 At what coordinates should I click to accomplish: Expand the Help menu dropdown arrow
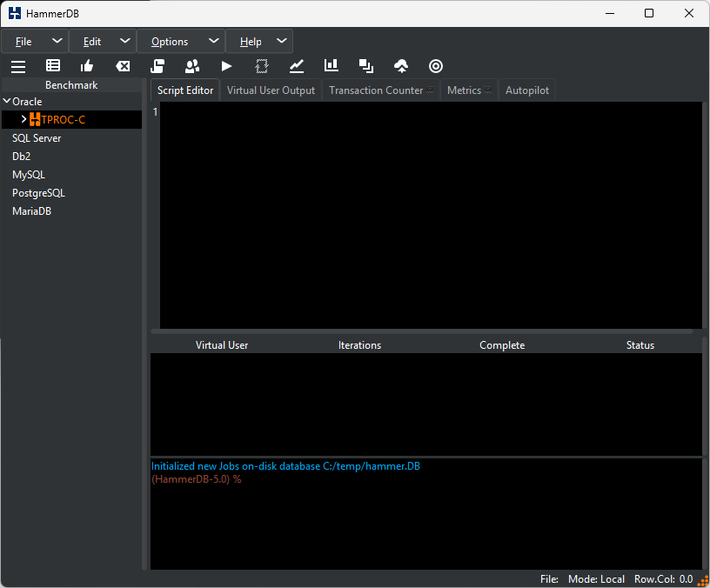point(282,41)
